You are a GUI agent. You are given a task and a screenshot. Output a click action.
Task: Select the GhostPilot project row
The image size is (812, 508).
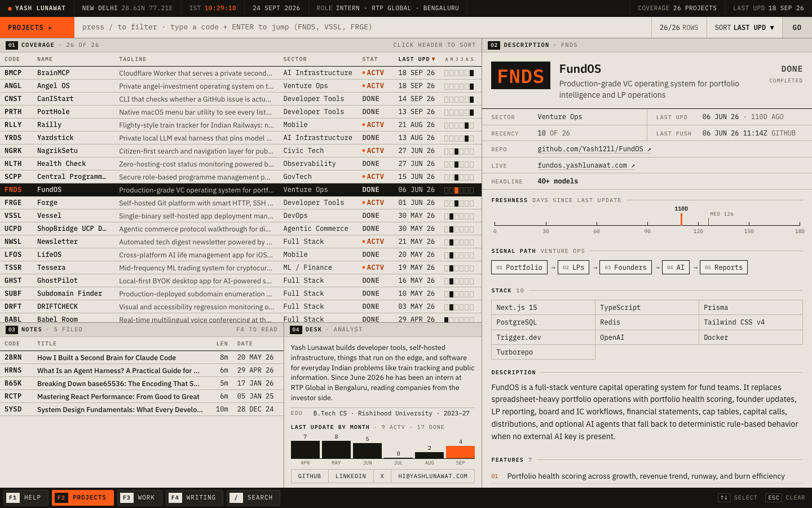click(x=241, y=281)
